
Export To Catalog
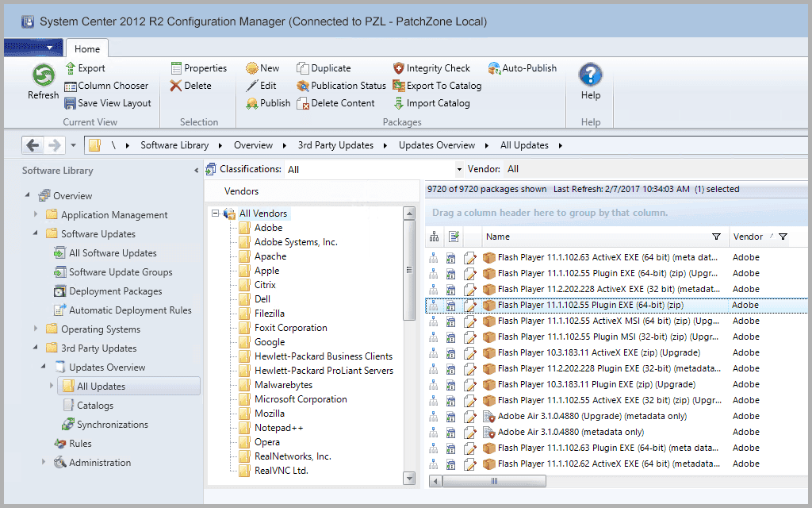(435, 86)
